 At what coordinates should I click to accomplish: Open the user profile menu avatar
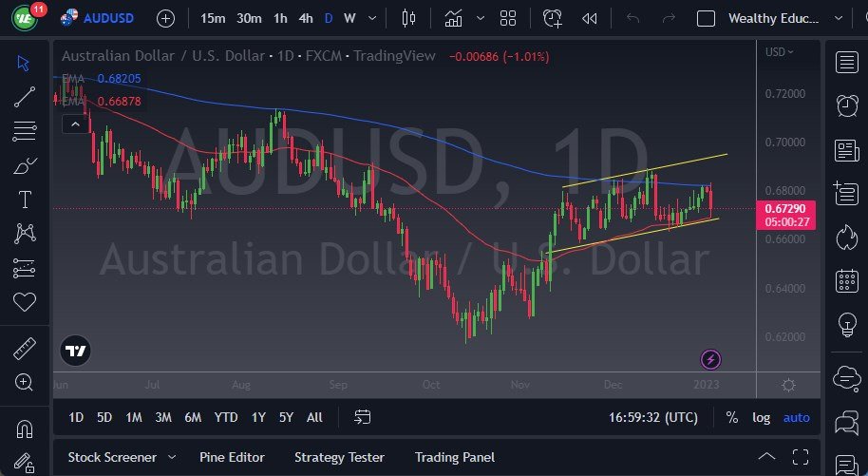pyautogui.click(x=25, y=18)
